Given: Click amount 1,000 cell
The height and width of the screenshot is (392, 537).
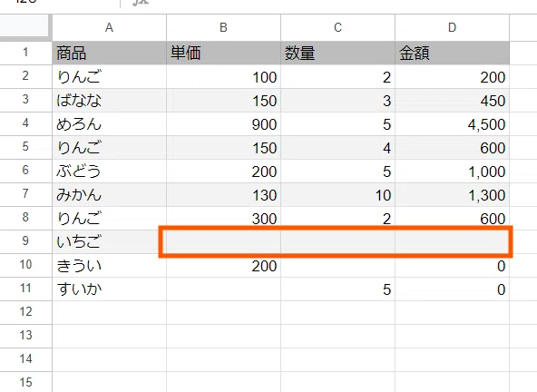Looking at the screenshot, I should 452,171.
